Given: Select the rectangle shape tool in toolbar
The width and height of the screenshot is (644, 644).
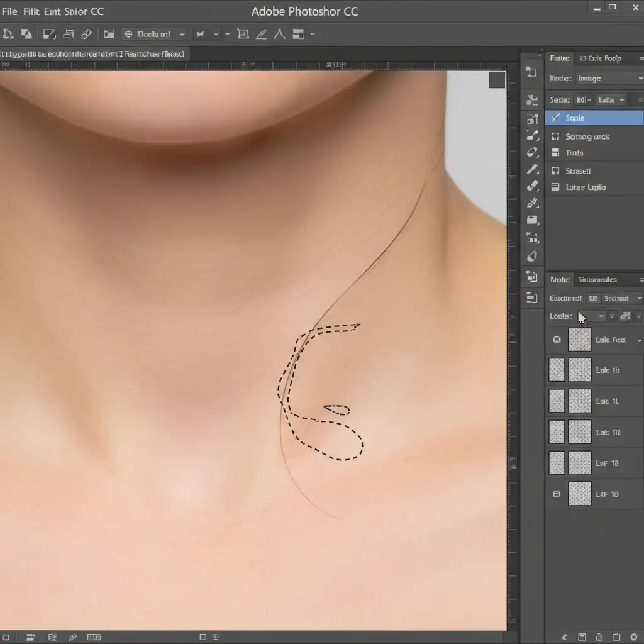Looking at the screenshot, I should pos(533,220).
